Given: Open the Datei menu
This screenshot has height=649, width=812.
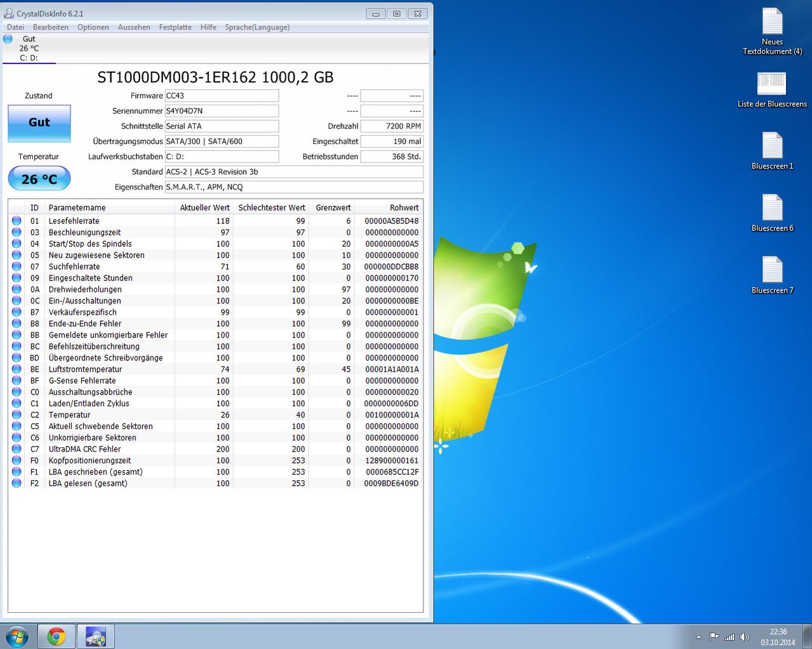Looking at the screenshot, I should tap(15, 27).
